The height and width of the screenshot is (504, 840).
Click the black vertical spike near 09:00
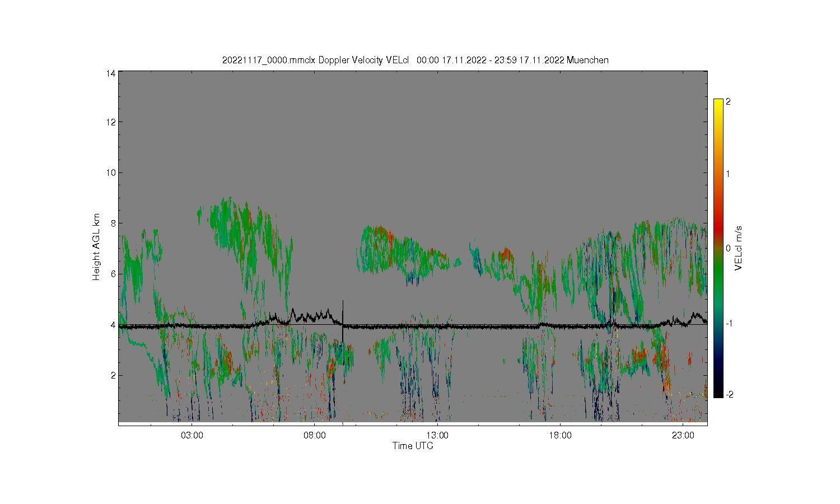[x=343, y=323]
